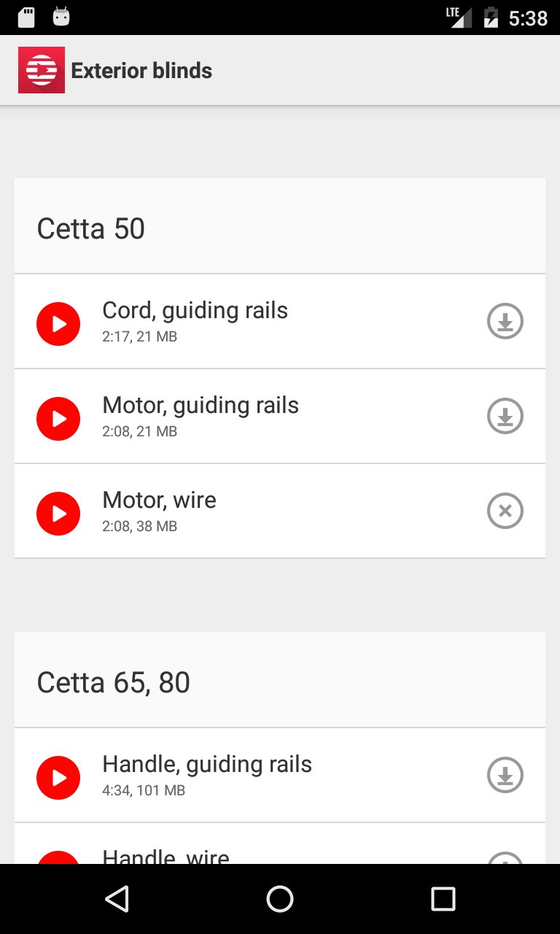Download the Cord, guiding rails video
This screenshot has width=560, height=934.
tap(505, 321)
